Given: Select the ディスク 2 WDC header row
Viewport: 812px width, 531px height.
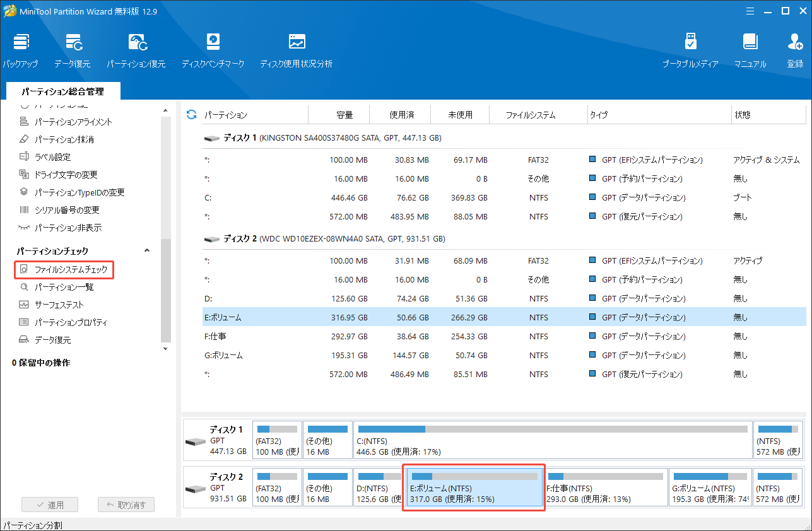Looking at the screenshot, I should tap(503, 239).
